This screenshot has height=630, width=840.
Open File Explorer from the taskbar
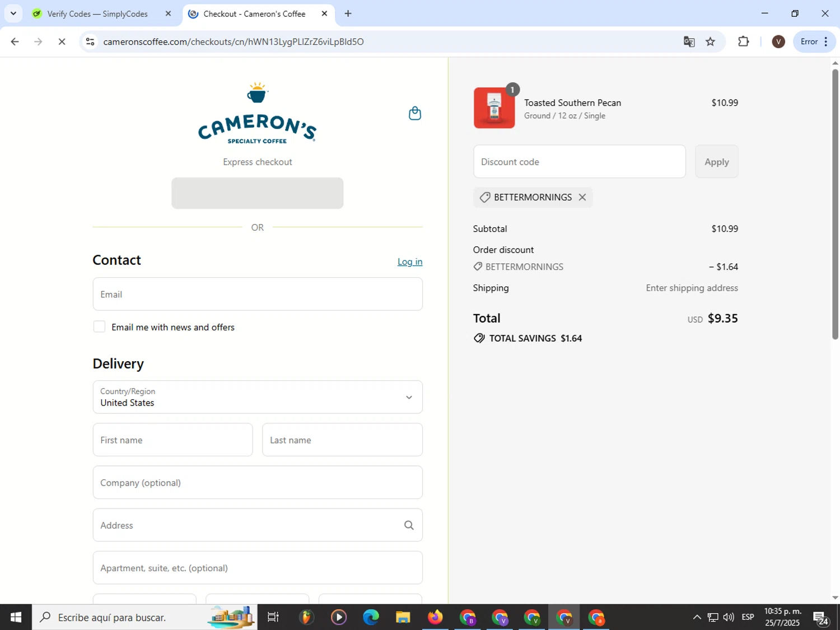[403, 617]
